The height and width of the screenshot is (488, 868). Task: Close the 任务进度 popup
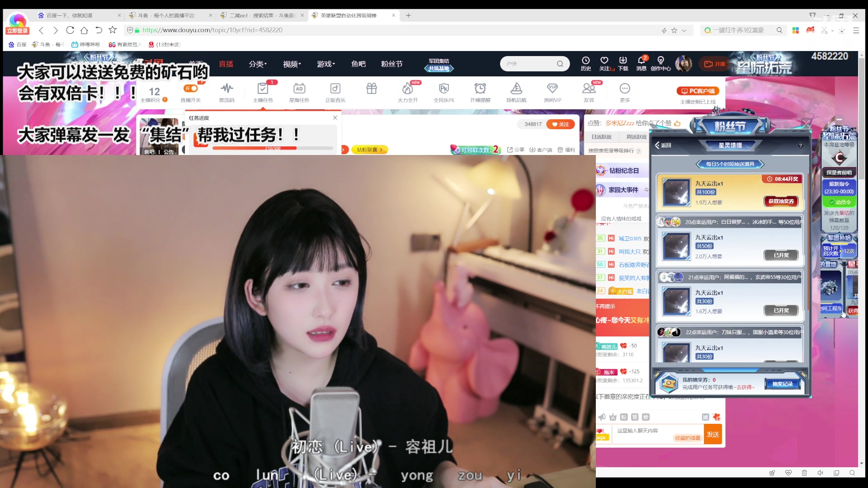335,117
